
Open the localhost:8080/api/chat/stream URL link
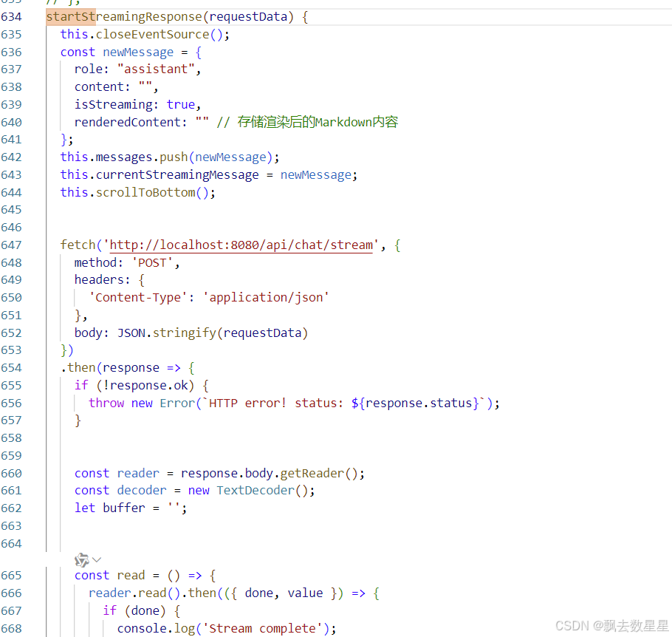[241, 245]
